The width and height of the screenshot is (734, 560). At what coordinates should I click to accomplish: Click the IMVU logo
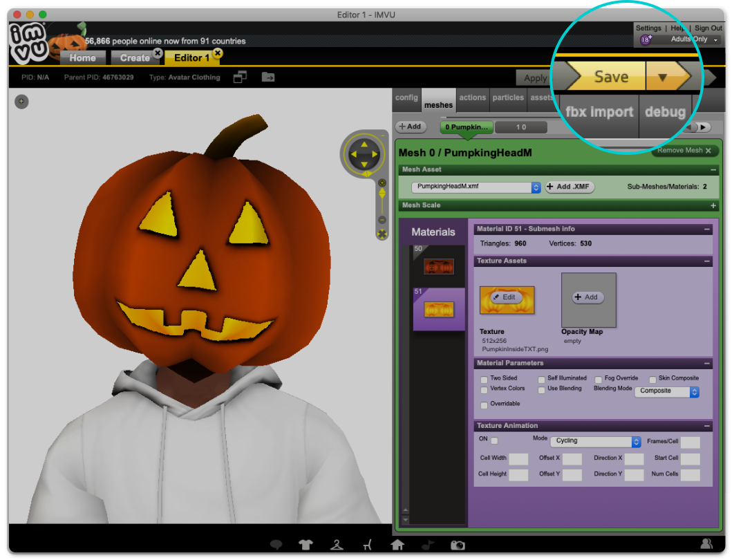28,43
